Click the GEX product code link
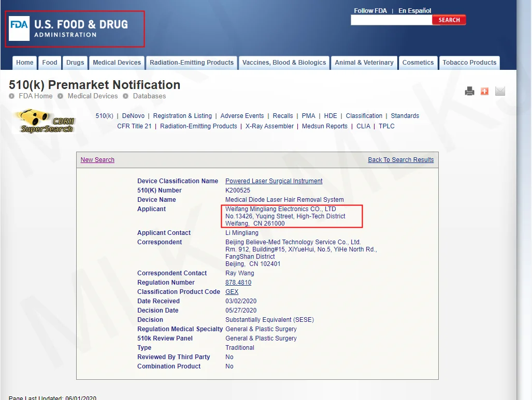The height and width of the screenshot is (400, 532). 232,292
